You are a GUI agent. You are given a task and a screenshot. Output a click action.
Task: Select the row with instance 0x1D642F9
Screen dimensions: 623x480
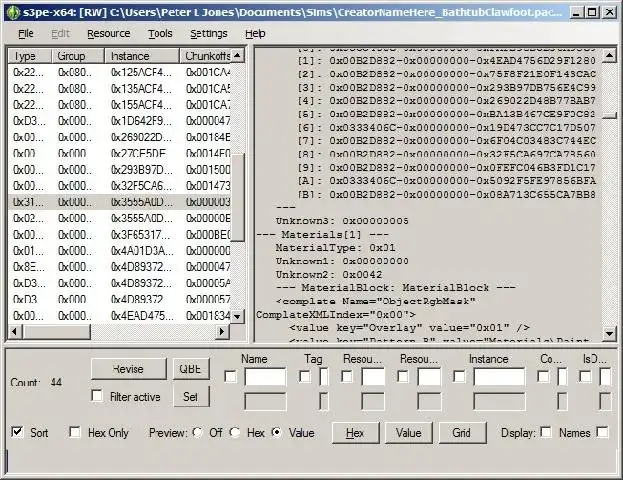pos(119,121)
